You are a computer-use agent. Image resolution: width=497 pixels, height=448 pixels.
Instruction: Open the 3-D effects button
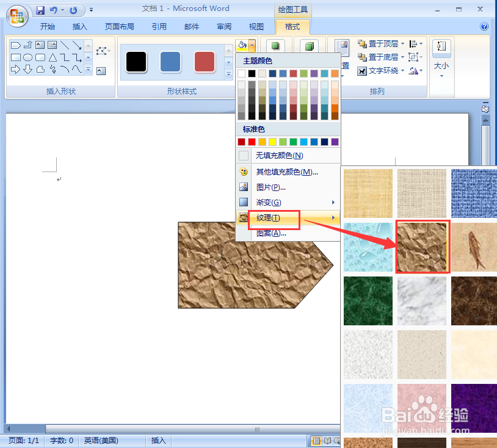pos(310,46)
